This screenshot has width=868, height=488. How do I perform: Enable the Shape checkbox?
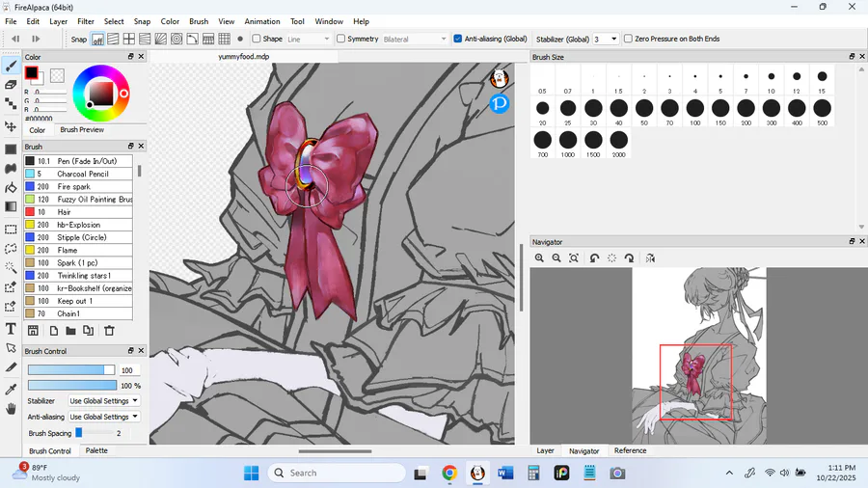(257, 39)
